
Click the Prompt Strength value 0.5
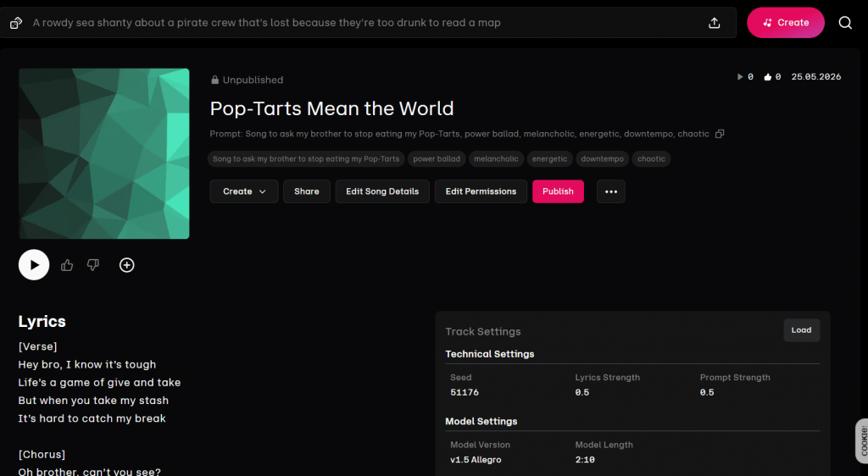(707, 392)
